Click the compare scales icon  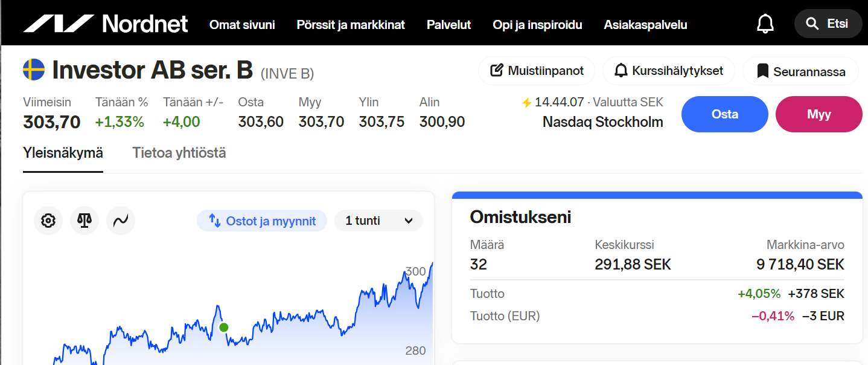click(85, 221)
